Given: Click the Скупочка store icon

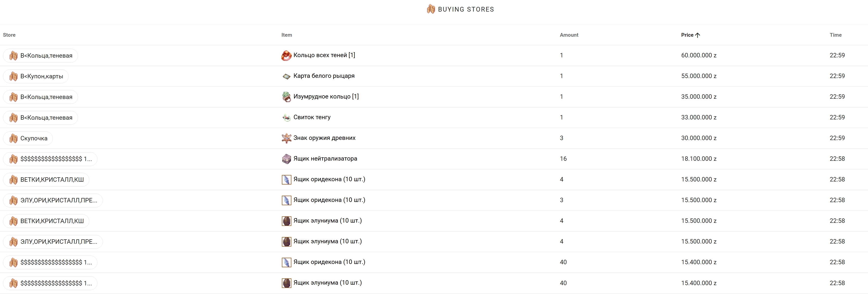Looking at the screenshot, I should click(14, 138).
